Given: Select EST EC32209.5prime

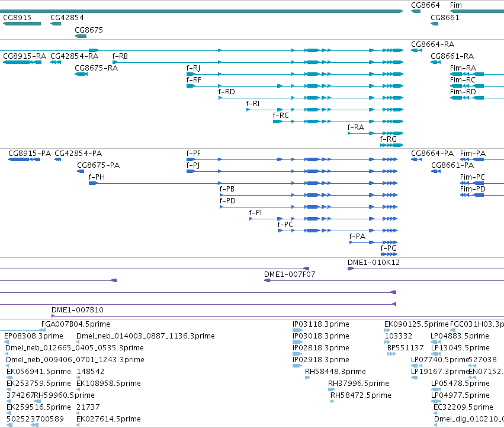Looking at the screenshot, I should coord(463,407).
